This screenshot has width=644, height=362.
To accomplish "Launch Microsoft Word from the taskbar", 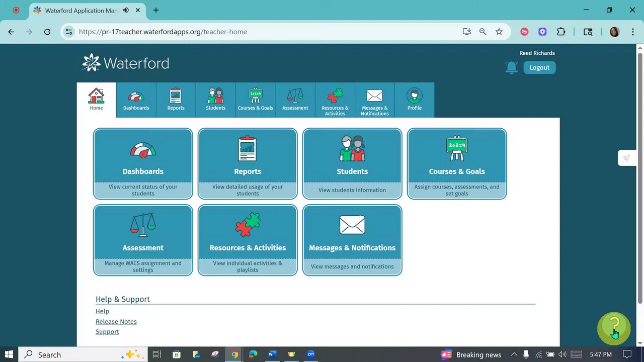I will pos(272,354).
